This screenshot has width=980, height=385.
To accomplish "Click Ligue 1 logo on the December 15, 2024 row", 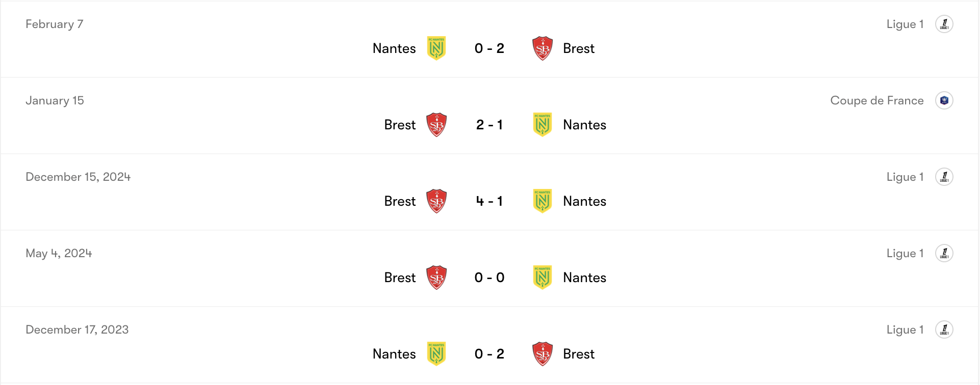I will pyautogui.click(x=944, y=177).
